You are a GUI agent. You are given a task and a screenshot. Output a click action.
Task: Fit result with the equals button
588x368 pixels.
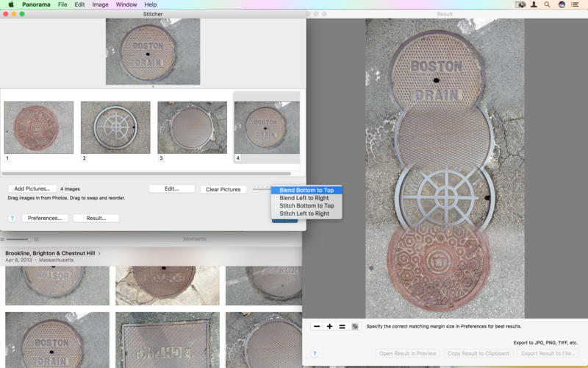pyautogui.click(x=342, y=326)
